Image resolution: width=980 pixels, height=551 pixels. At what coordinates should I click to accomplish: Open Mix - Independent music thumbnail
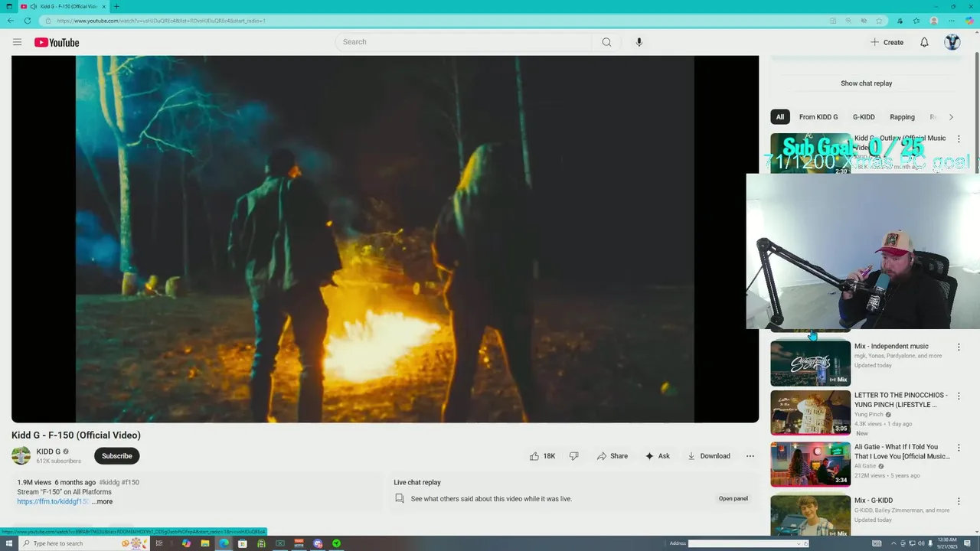810,363
